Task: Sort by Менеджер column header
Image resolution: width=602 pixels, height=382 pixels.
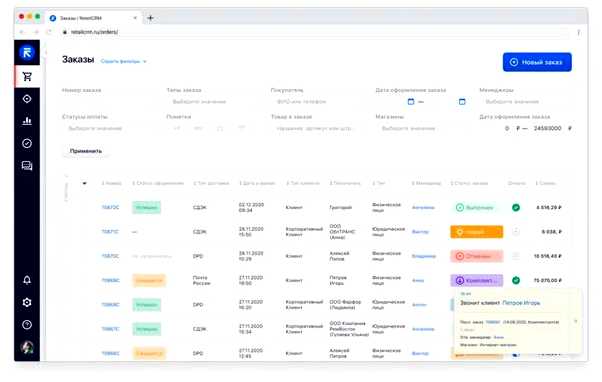Action: point(426,184)
